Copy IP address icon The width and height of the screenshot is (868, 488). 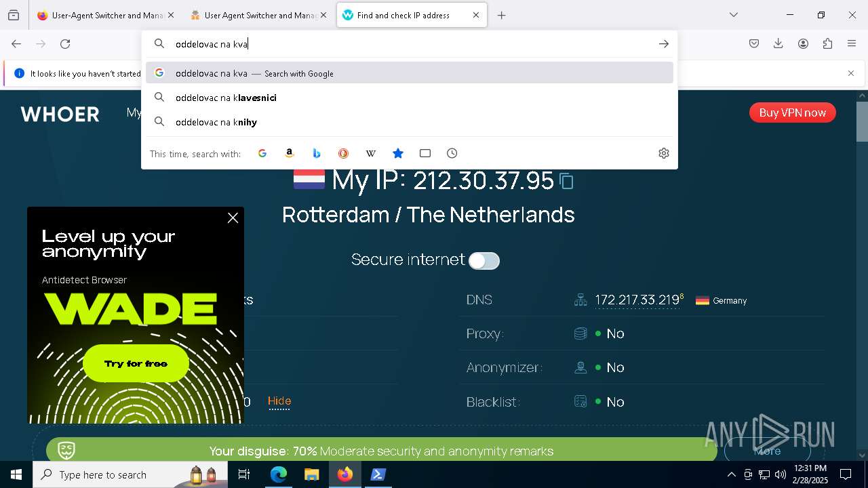tap(566, 181)
